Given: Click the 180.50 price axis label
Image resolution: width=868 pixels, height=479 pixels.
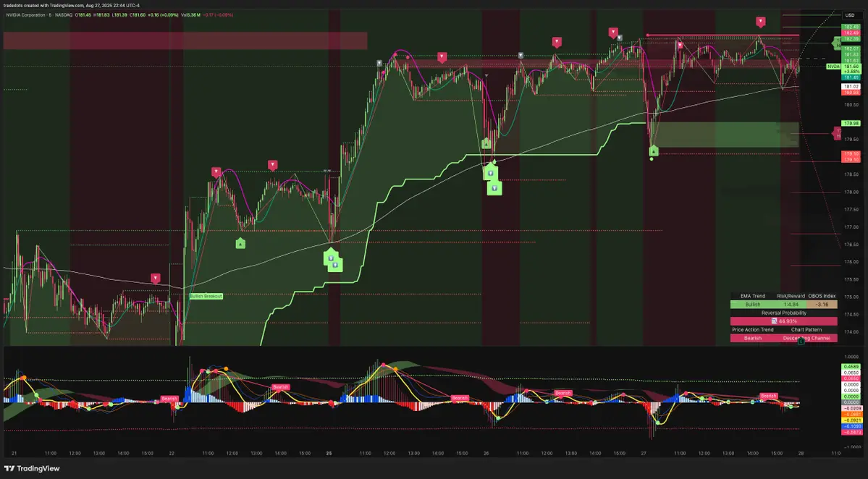Looking at the screenshot, I should 851,104.
